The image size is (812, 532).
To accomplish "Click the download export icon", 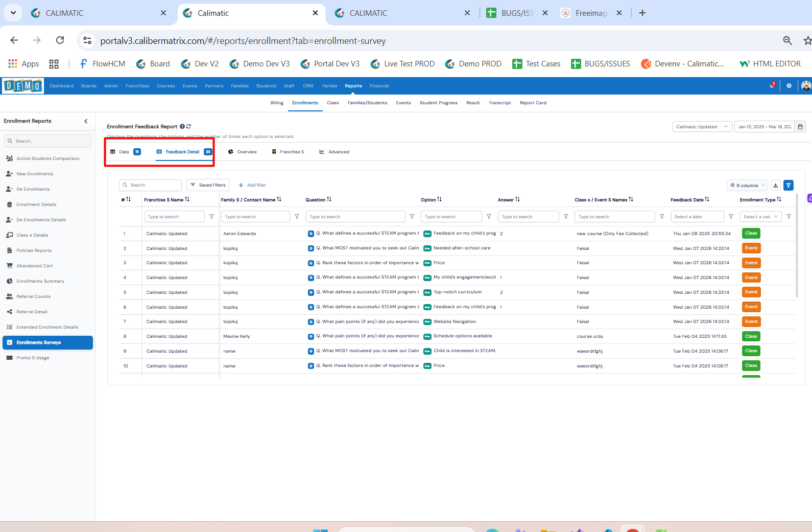I will [776, 186].
